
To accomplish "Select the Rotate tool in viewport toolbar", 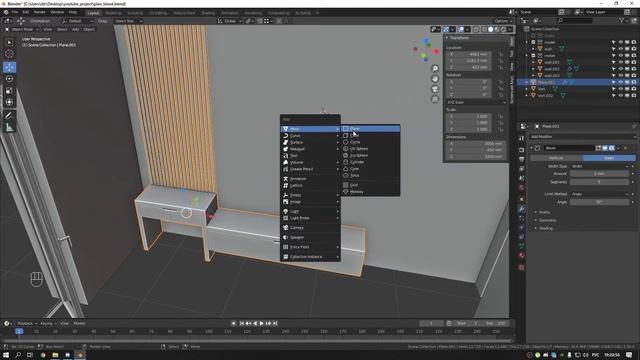I will 9,79.
